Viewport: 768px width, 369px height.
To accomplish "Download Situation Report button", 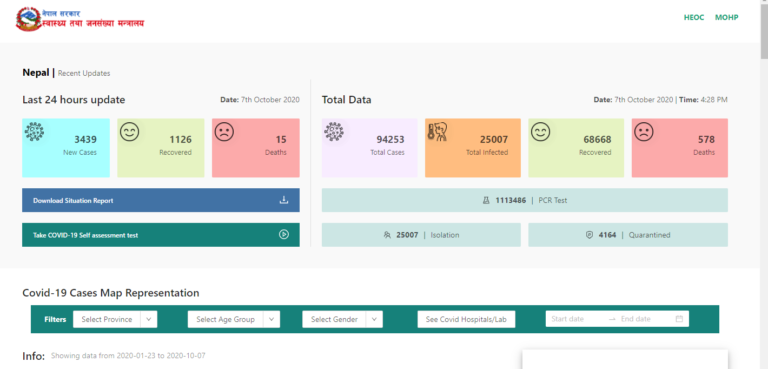I will point(161,200).
